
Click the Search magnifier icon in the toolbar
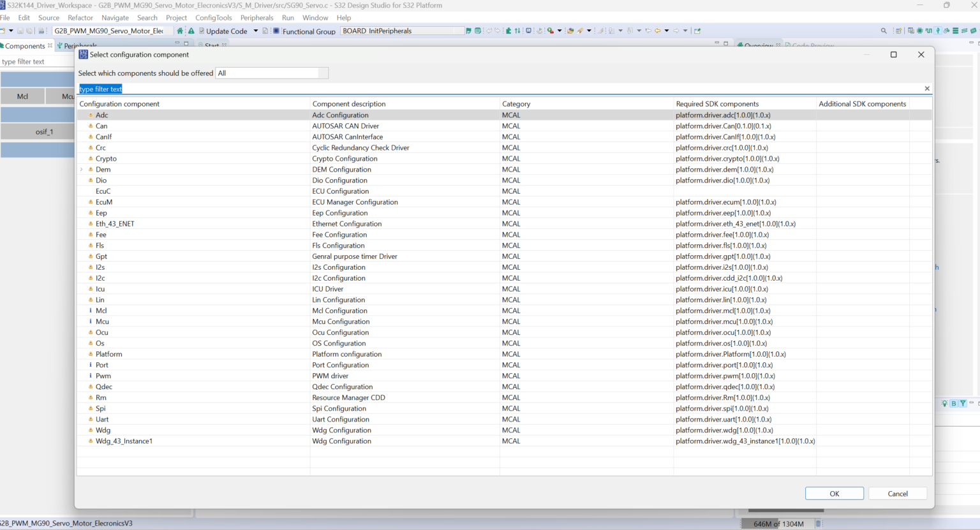pos(884,30)
